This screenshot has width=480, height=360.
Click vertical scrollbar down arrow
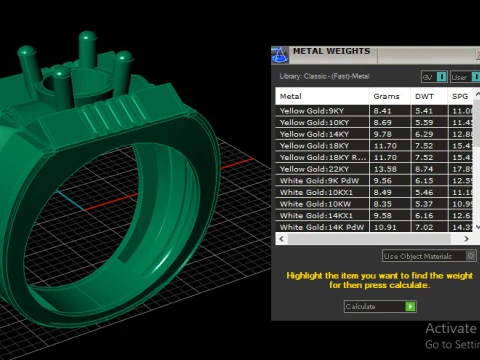coord(477,227)
